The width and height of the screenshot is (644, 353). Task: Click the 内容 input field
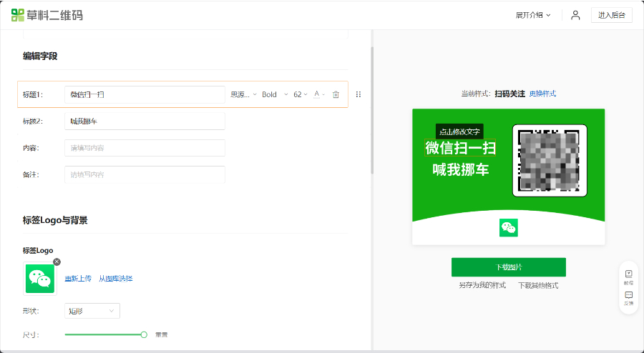[x=145, y=148]
